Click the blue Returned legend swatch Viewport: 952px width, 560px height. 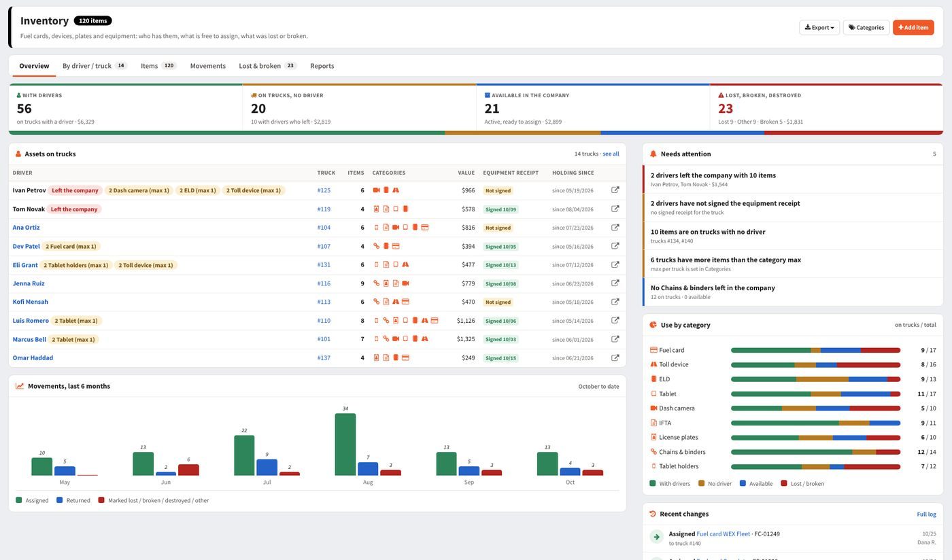coord(60,500)
